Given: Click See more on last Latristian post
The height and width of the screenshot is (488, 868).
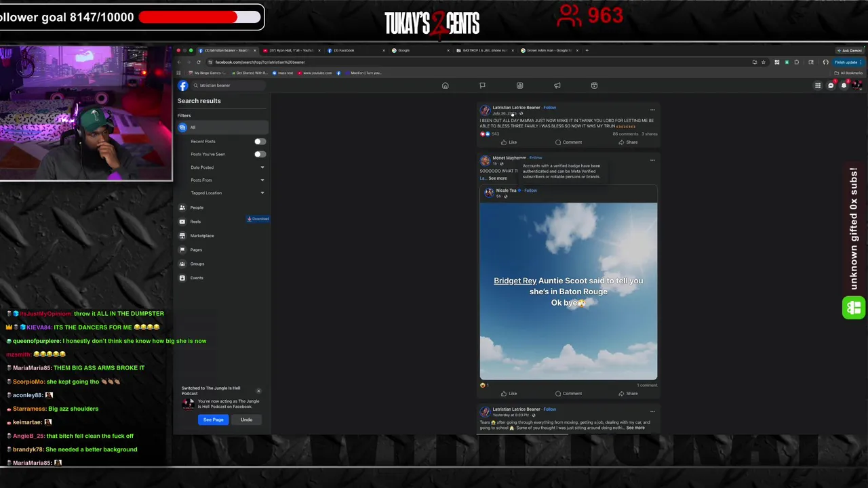Looking at the screenshot, I should click(x=635, y=428).
